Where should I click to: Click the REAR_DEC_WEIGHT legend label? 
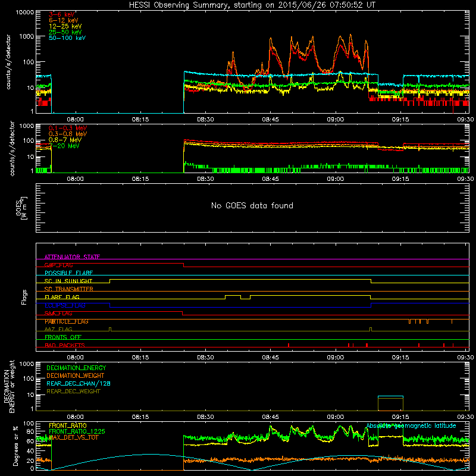point(73,392)
